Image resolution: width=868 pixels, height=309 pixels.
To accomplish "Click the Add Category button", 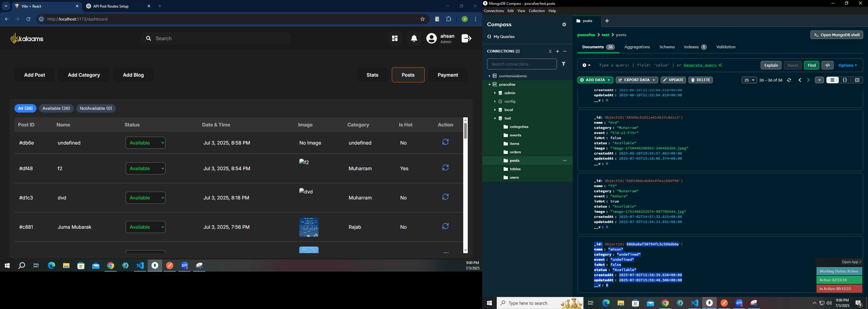I will [84, 75].
